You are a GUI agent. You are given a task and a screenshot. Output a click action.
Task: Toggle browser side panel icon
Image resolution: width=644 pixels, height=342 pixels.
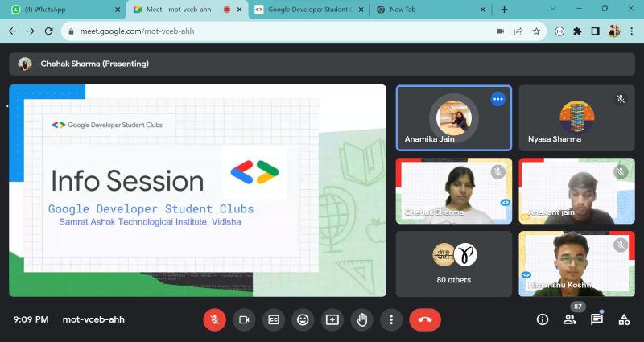coord(595,31)
